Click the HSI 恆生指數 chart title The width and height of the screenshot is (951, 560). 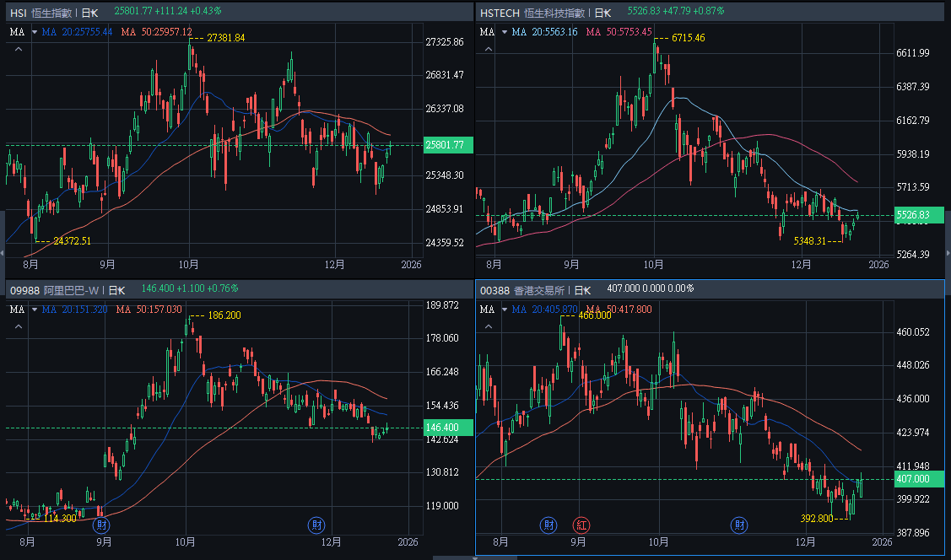[41, 13]
